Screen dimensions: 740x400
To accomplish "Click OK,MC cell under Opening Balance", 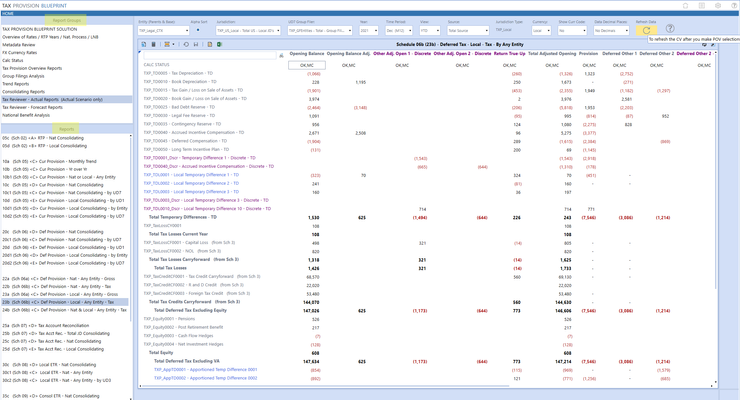I will (x=307, y=65).
